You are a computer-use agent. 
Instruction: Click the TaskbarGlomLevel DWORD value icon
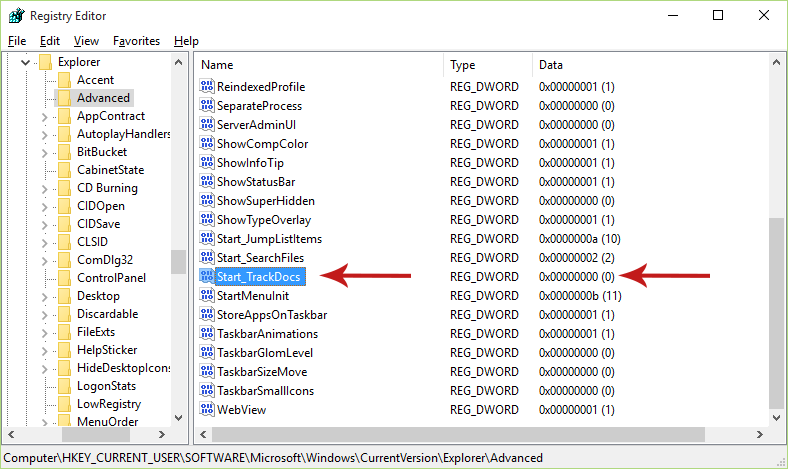pyautogui.click(x=207, y=352)
